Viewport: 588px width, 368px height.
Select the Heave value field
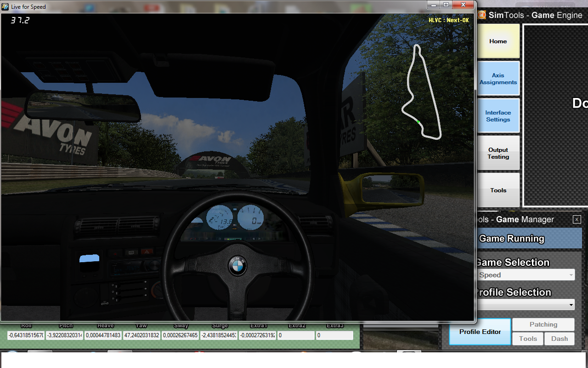[103, 335]
